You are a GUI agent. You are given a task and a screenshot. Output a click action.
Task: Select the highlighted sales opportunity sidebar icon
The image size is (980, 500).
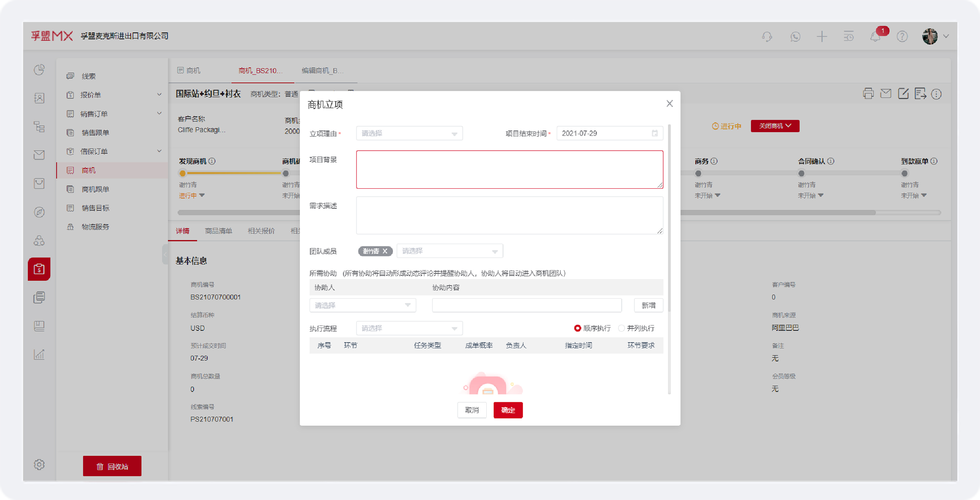[39, 269]
